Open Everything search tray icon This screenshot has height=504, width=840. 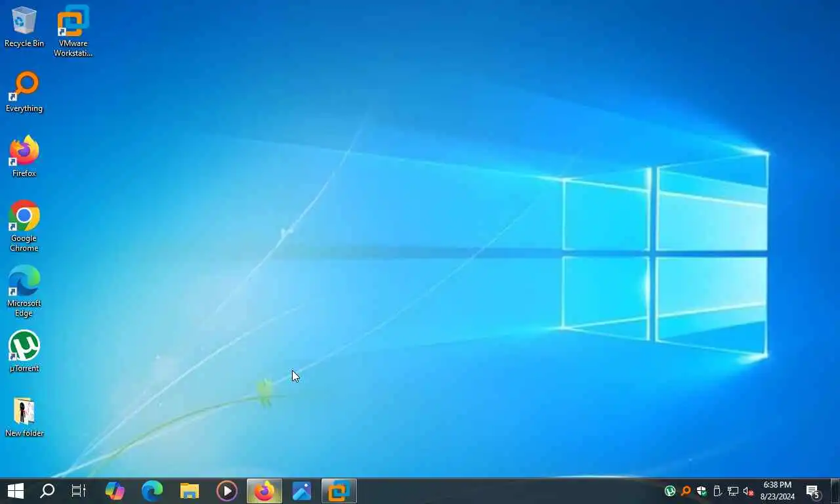click(686, 491)
